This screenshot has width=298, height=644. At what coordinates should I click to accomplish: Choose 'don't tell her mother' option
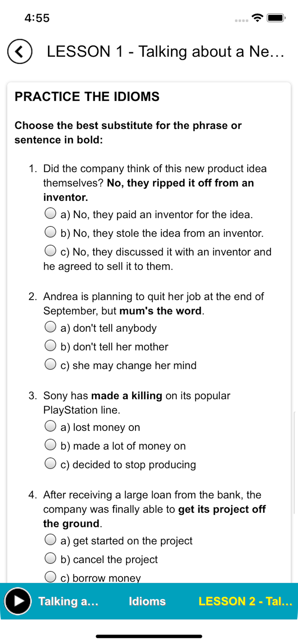pos(50,346)
